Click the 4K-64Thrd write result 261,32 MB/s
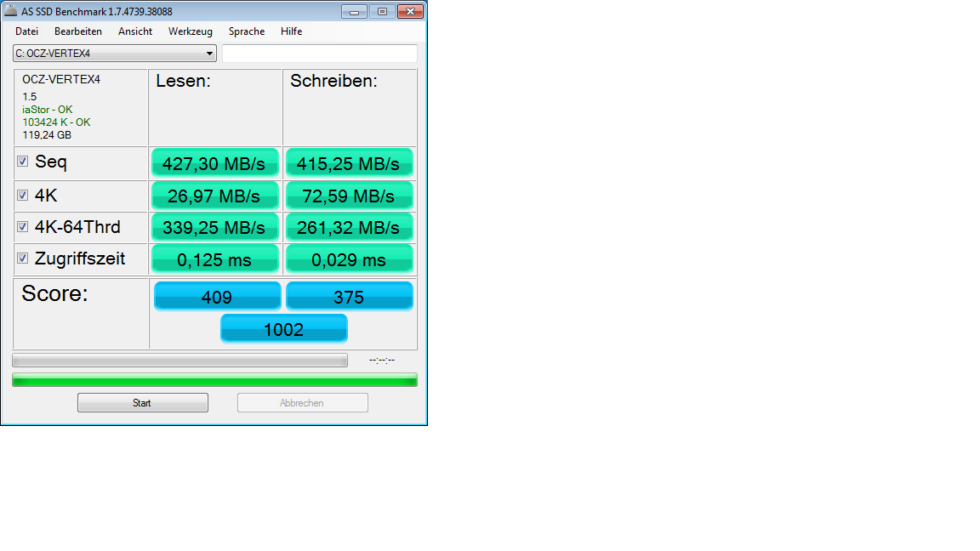Screen dimensions: 980x551 349,227
